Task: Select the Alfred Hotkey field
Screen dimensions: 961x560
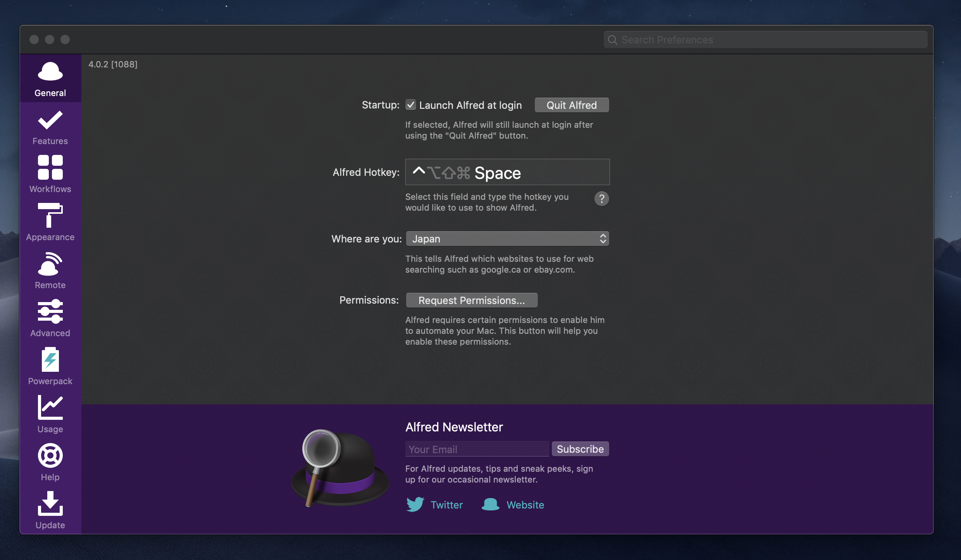Action: point(507,172)
